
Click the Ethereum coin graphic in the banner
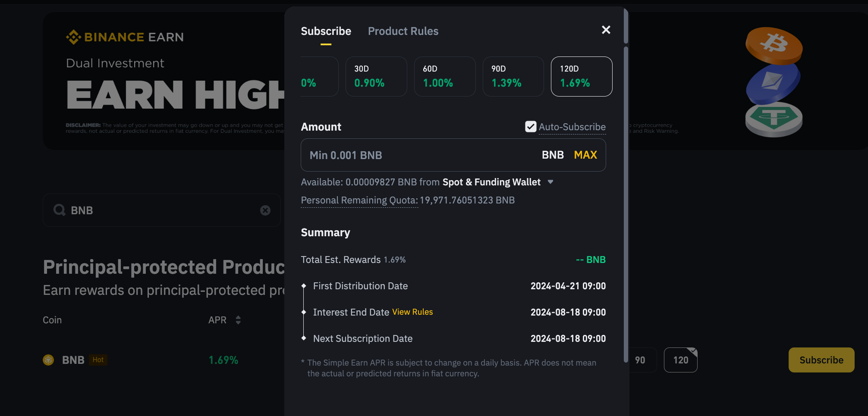pyautogui.click(x=773, y=83)
